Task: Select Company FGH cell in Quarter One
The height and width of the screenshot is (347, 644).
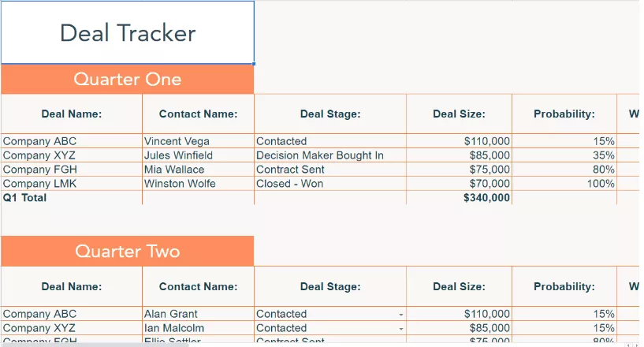Action: click(72, 170)
